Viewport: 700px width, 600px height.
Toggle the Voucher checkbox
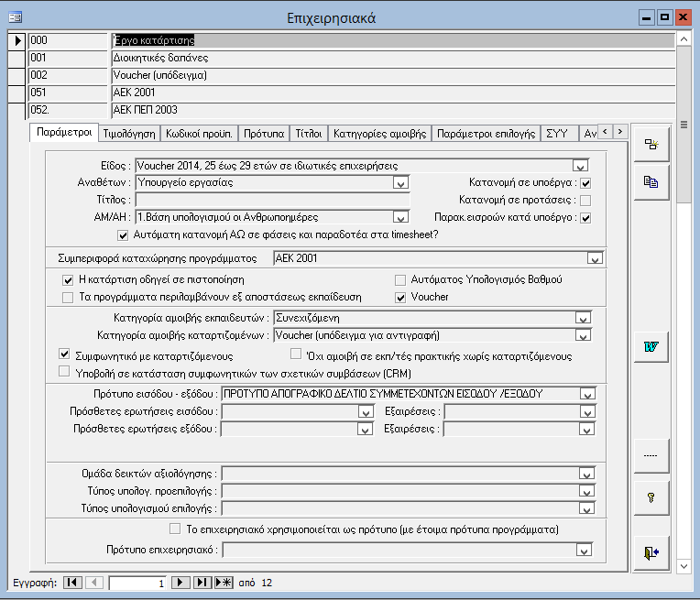[x=400, y=297]
